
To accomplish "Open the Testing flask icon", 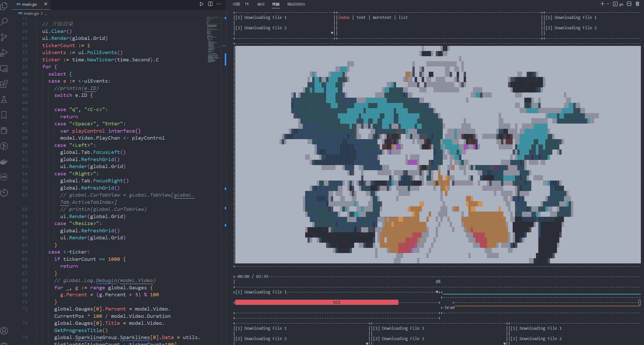I will [4, 99].
